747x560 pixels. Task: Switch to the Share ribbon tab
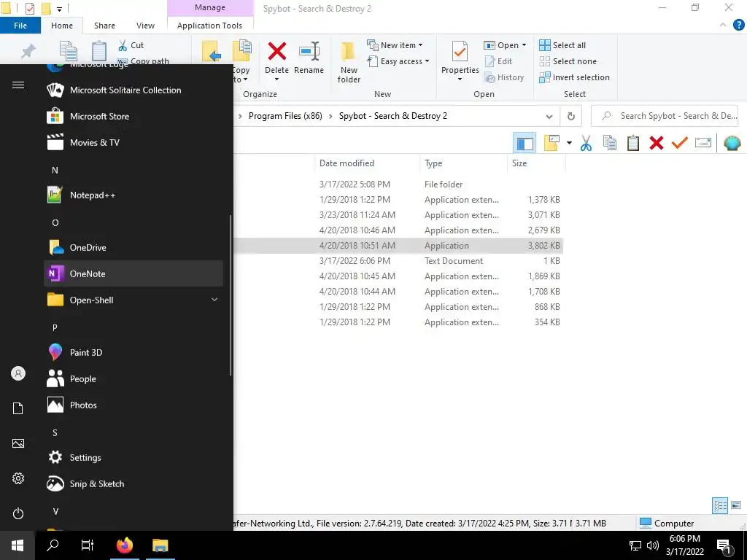coord(104,26)
